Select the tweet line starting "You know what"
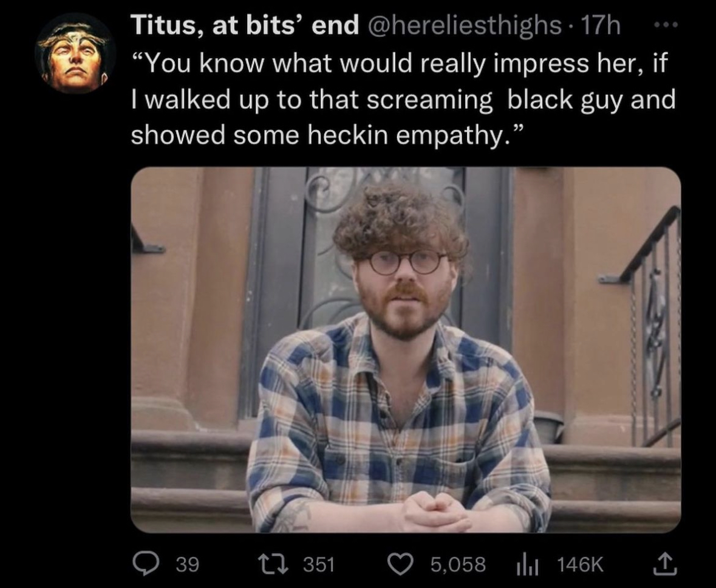This screenshot has height=588, width=716. (400, 63)
